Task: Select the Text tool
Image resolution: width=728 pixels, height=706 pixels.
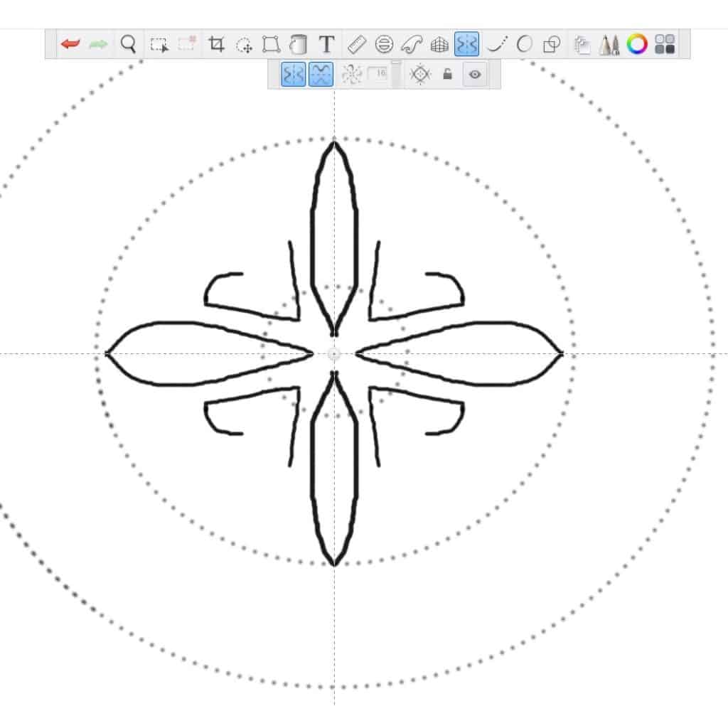Action: pos(327,44)
